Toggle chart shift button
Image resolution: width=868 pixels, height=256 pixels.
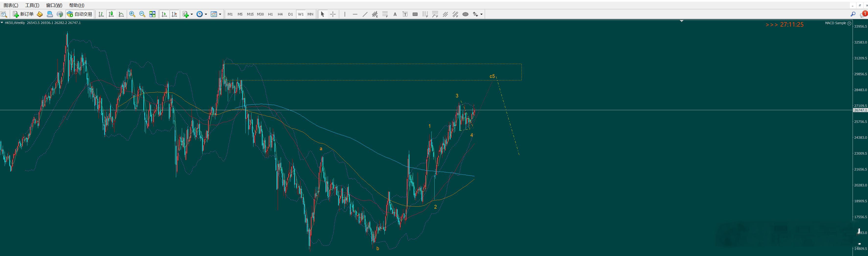174,14
